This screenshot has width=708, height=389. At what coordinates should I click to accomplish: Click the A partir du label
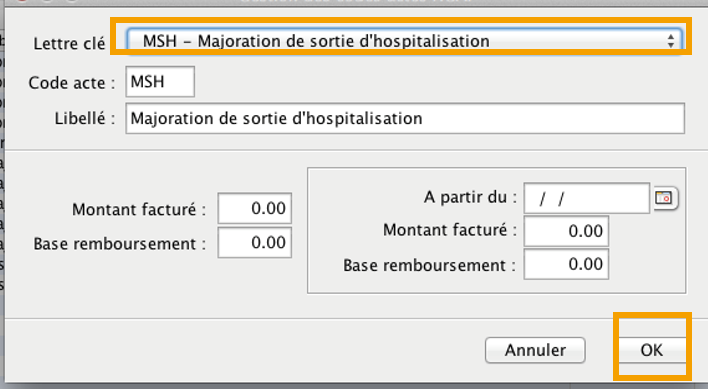tap(470, 197)
